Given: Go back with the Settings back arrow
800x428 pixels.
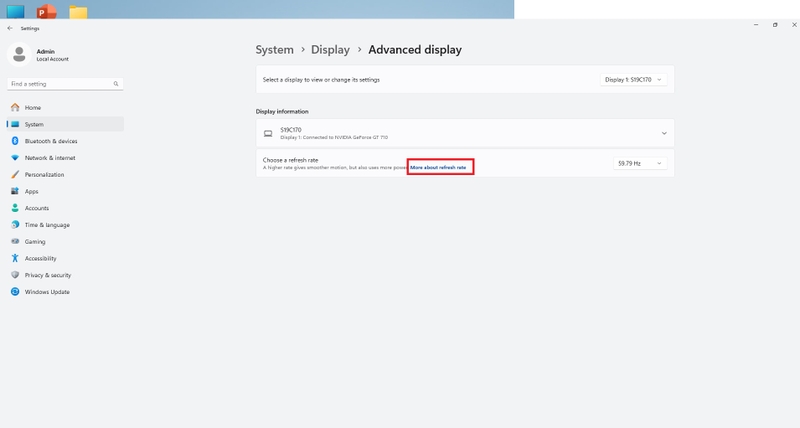Looking at the screenshot, I should [10, 29].
